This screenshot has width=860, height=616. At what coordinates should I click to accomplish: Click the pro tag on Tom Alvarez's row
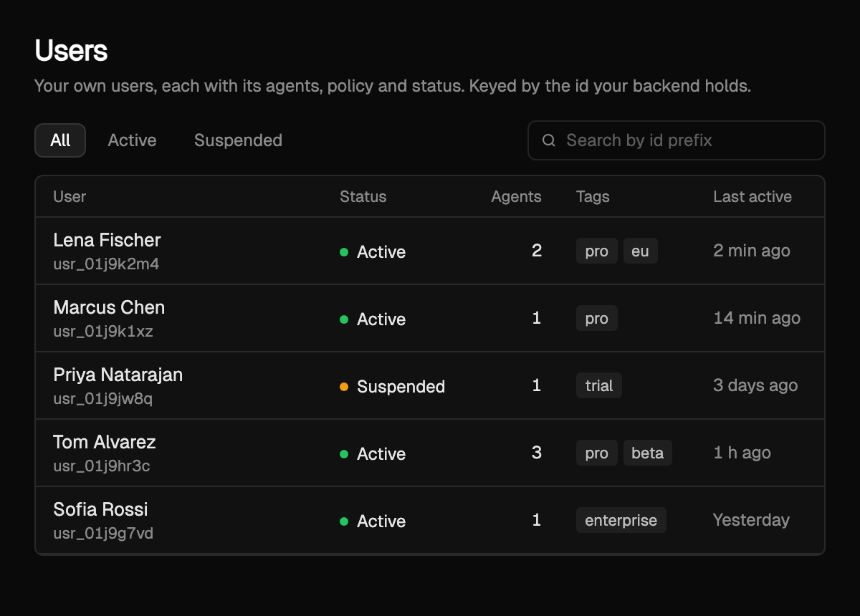pyautogui.click(x=597, y=453)
